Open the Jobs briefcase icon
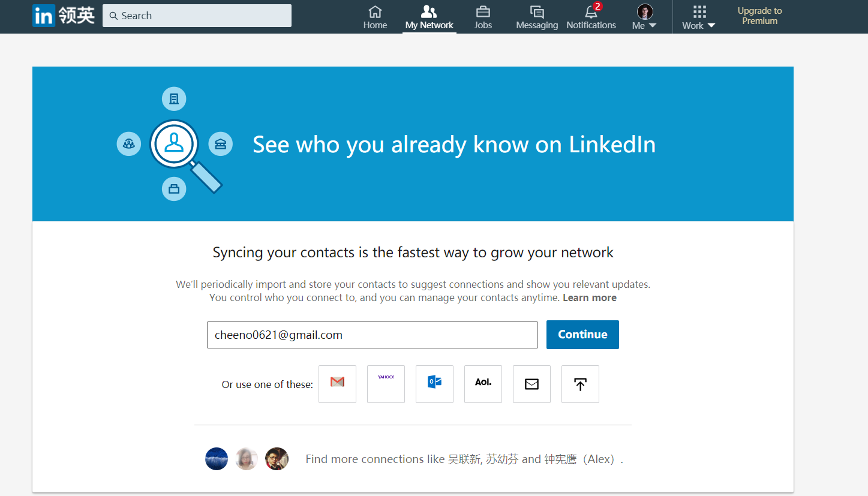This screenshot has width=868, height=496. pyautogui.click(x=483, y=17)
